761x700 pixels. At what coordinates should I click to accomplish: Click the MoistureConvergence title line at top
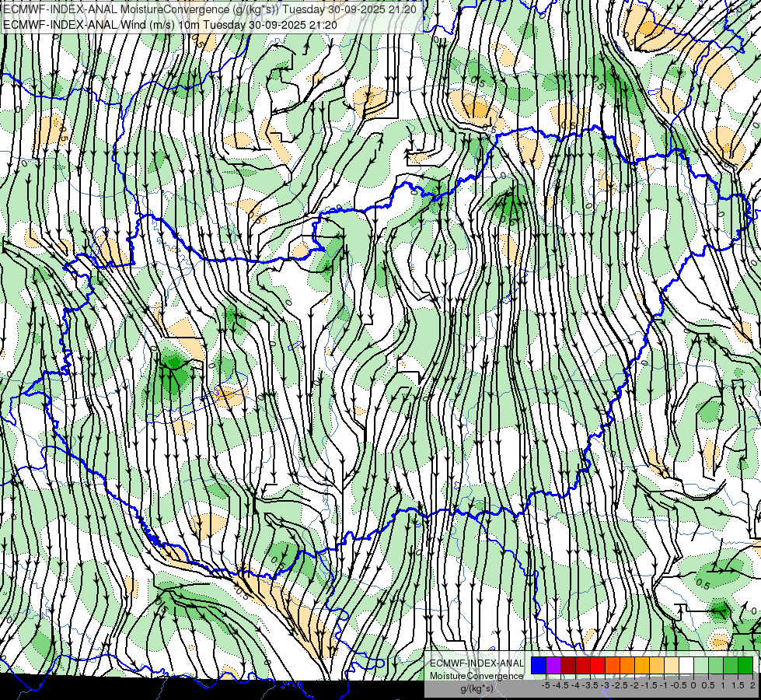point(209,9)
